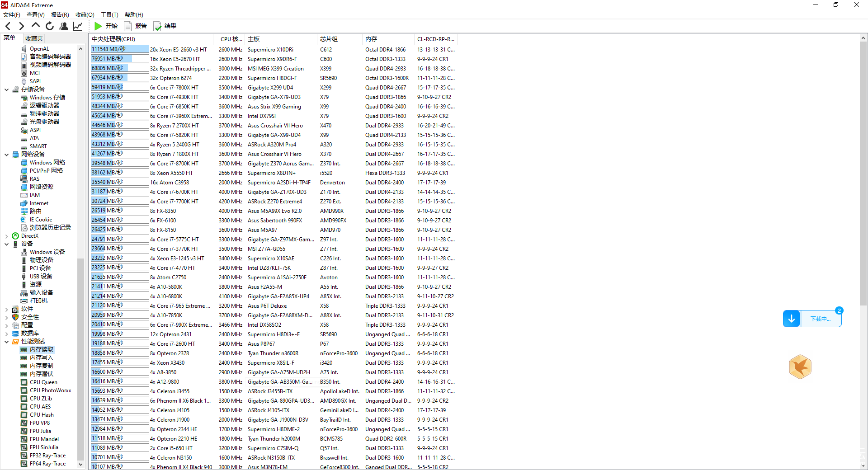Select the 16x Atom C3958 row
This screenshot has height=470, width=868.
(x=273, y=183)
